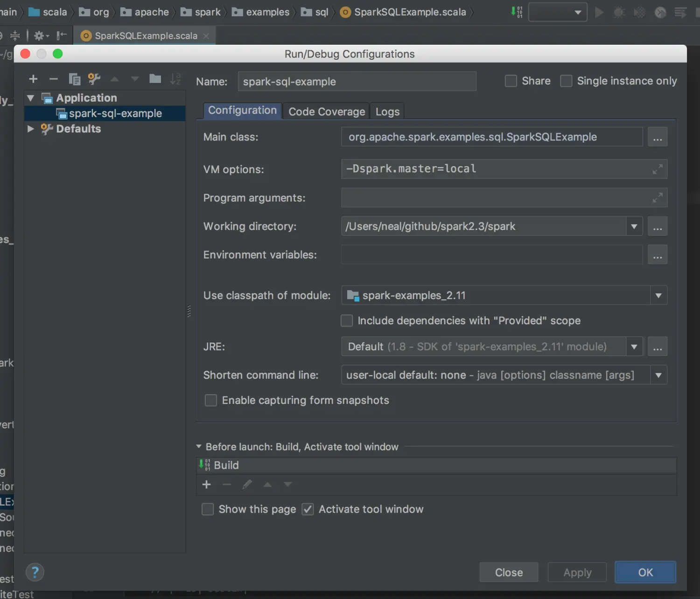700x599 pixels.
Task: Move the configuration up in the left toolbar
Action: pos(114,79)
